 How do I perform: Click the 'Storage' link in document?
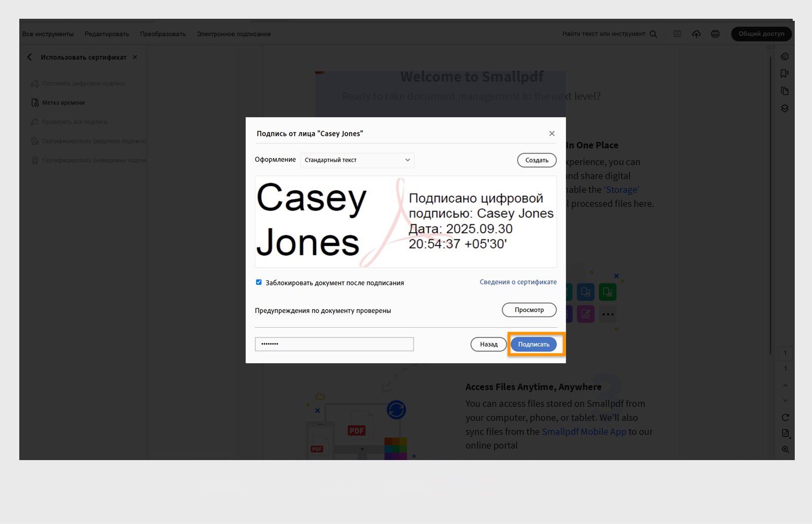(622, 190)
